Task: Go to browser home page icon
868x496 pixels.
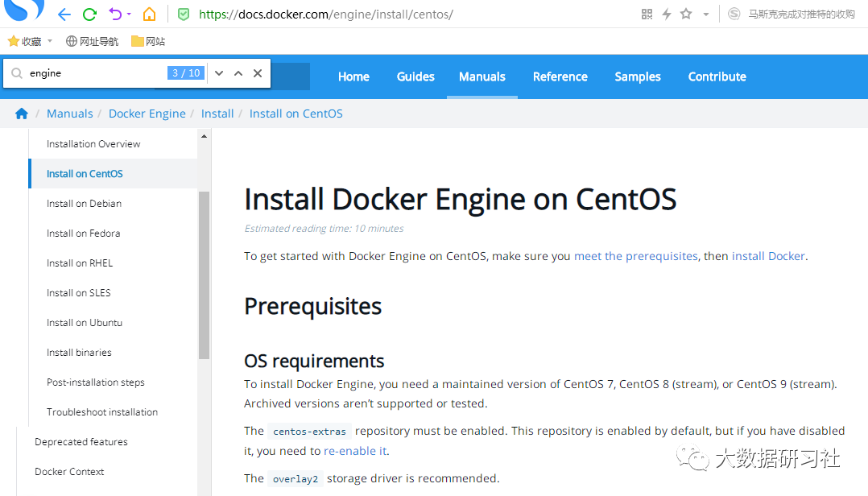Action: click(150, 14)
